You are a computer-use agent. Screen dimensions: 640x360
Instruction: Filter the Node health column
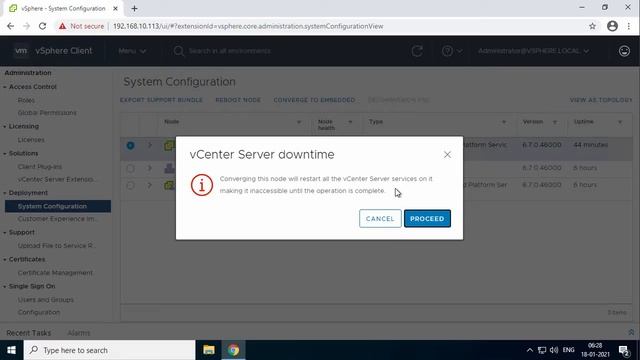[350, 122]
